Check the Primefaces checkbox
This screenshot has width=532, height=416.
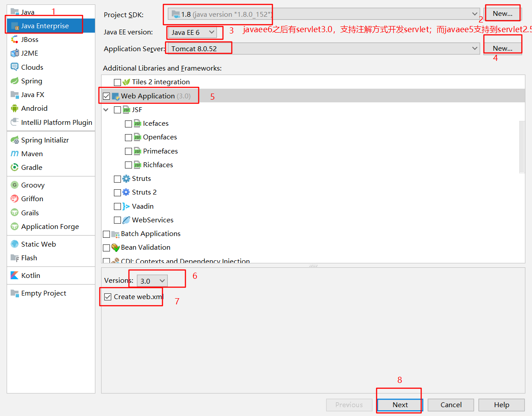128,151
